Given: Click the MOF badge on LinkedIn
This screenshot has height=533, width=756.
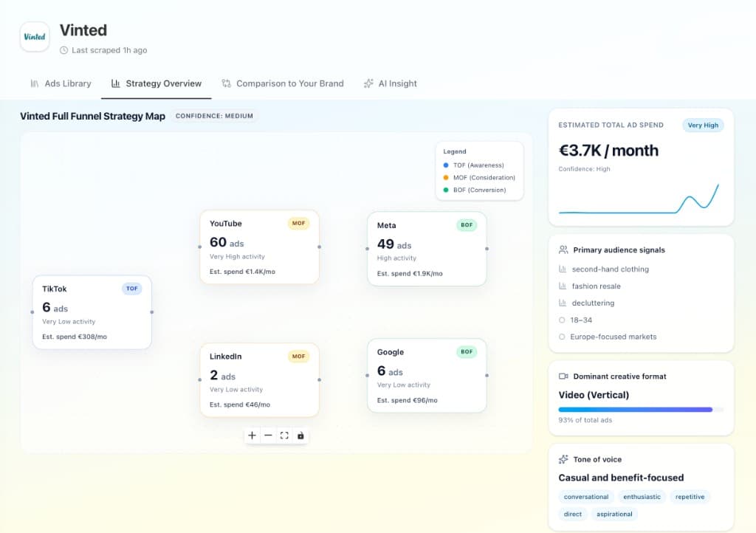Looking at the screenshot, I should (x=298, y=356).
